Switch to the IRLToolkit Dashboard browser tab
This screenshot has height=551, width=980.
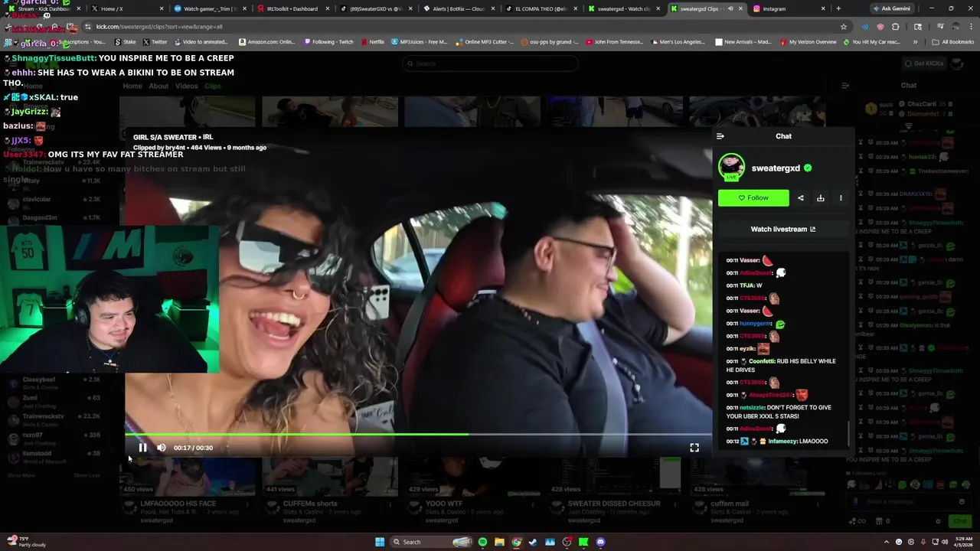click(291, 8)
